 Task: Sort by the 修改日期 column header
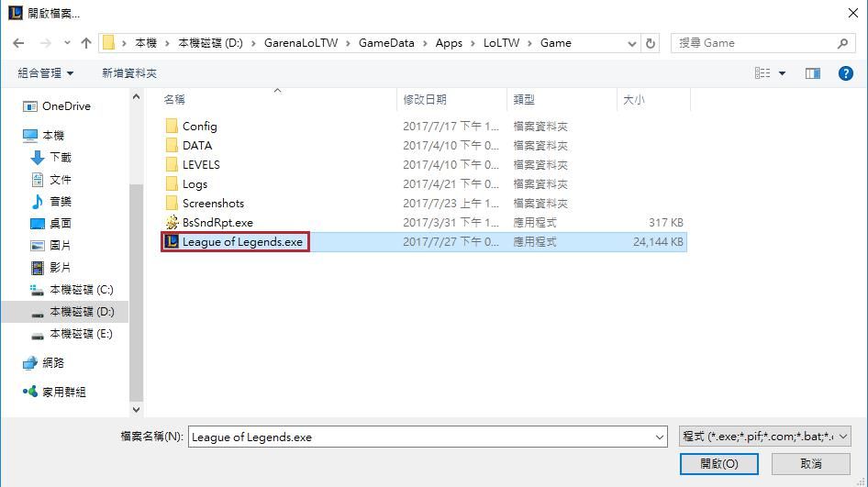point(425,100)
